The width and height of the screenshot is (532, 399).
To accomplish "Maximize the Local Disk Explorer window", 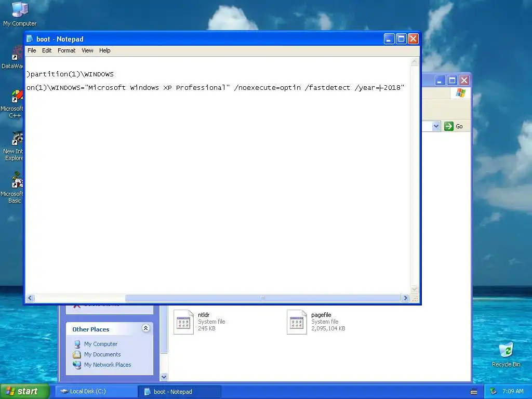I will 452,81.
